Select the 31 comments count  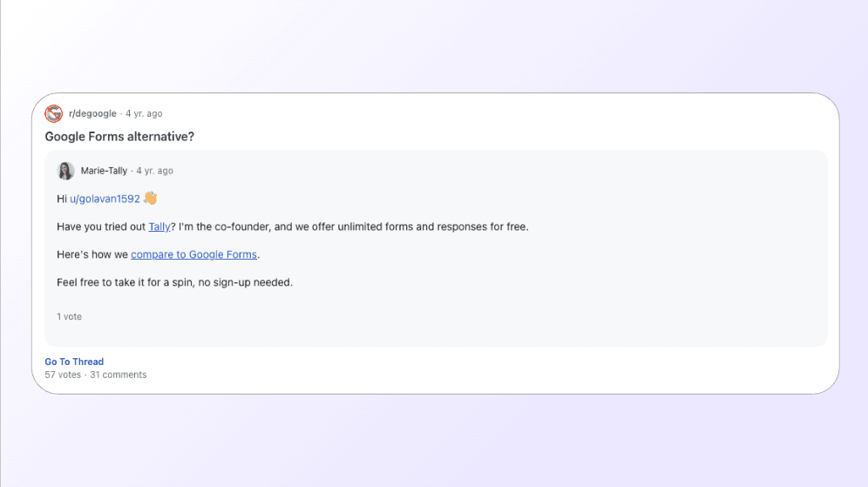119,375
